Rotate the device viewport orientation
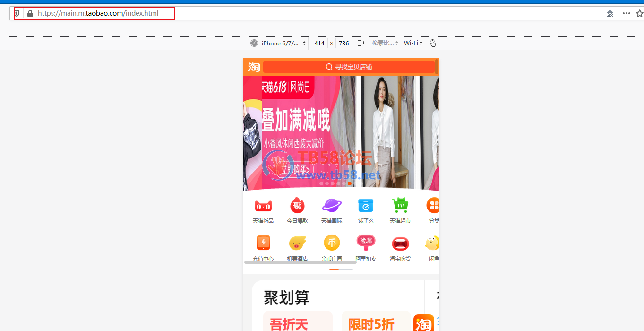 click(361, 43)
